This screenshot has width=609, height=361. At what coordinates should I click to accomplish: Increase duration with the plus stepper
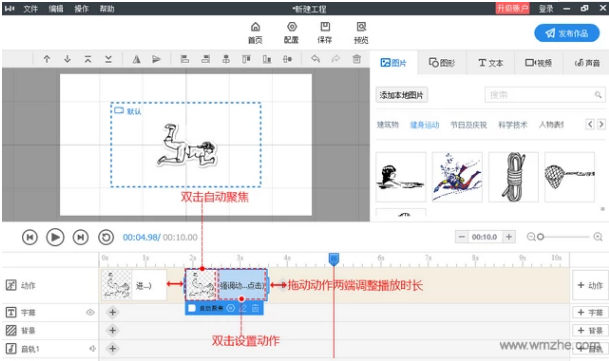tap(509, 237)
